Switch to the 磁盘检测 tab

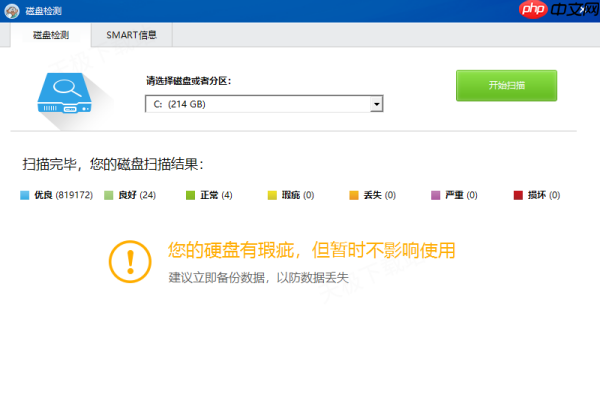(x=51, y=35)
